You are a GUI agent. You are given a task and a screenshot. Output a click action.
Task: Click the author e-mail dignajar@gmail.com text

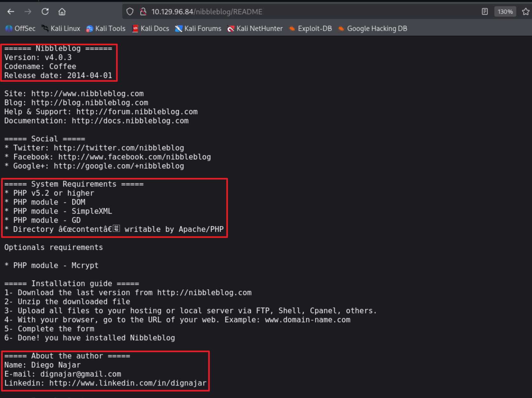tap(80, 374)
